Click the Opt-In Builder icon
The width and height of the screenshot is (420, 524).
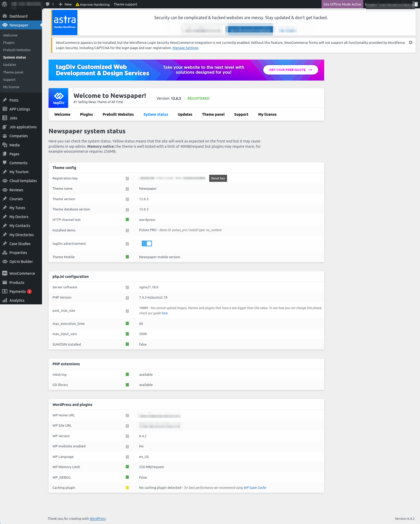[x=5, y=262]
